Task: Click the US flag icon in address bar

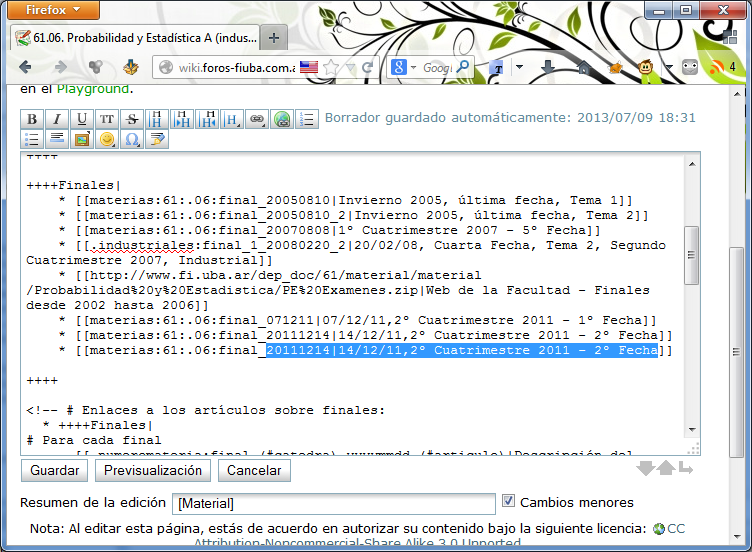Action: 309,67
